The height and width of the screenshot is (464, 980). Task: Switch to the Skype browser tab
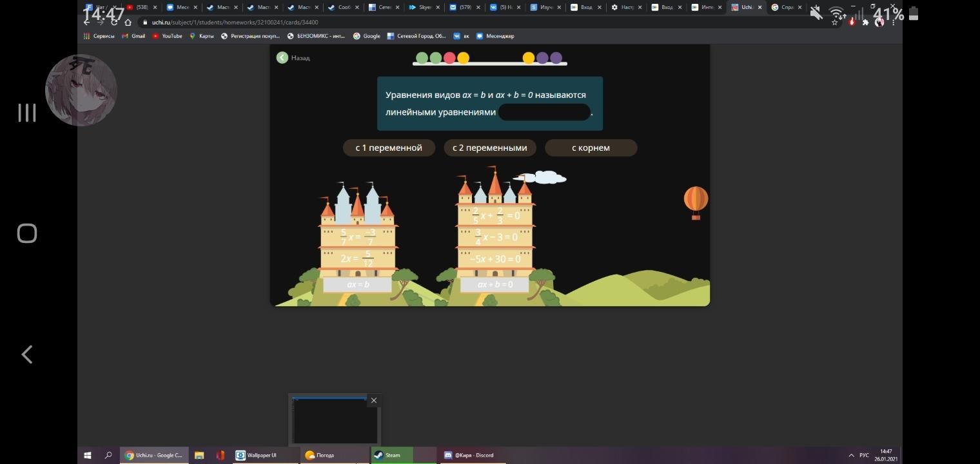424,8
